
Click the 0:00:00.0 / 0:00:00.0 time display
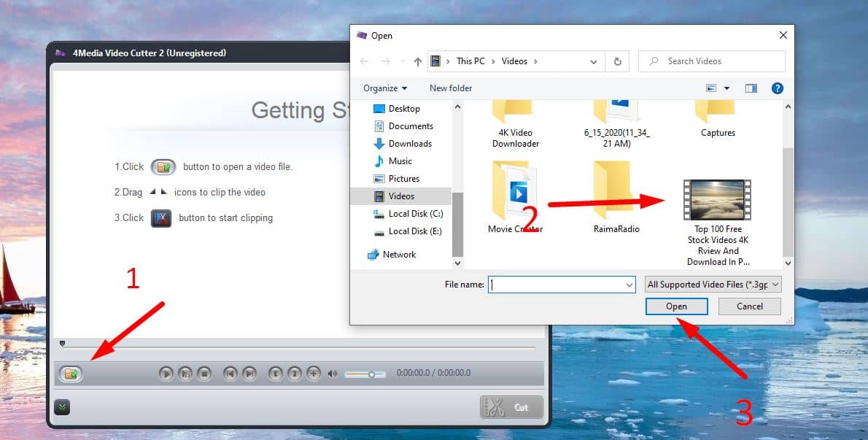pyautogui.click(x=433, y=373)
